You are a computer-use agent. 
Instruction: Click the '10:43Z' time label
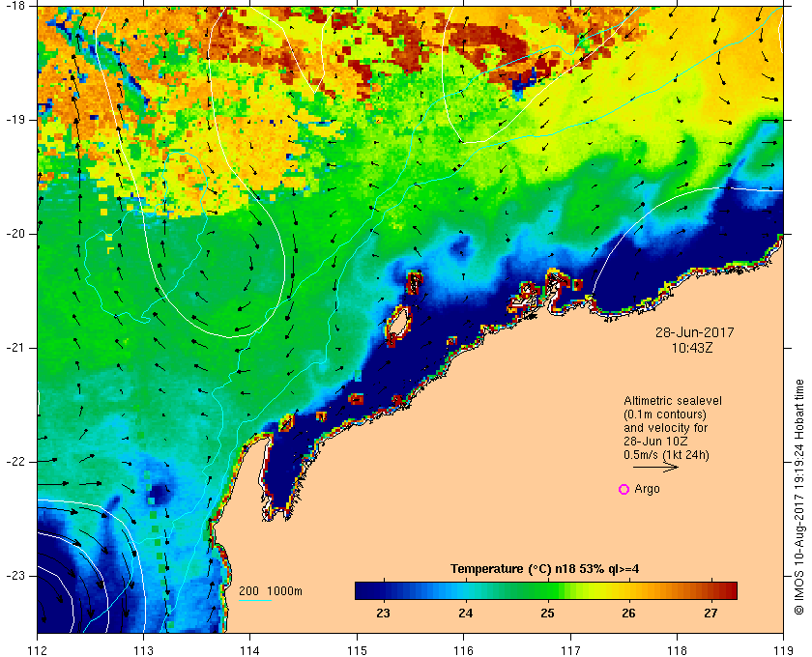(692, 349)
